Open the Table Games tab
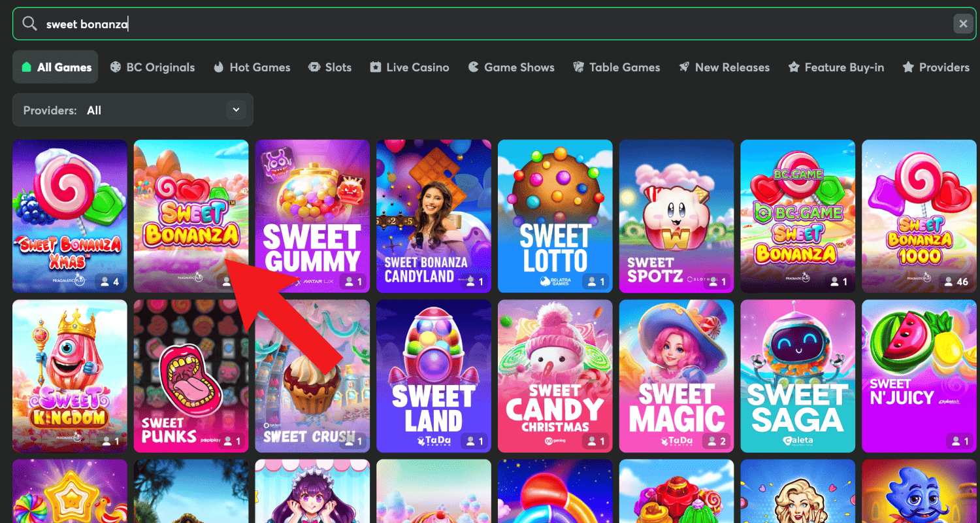The width and height of the screenshot is (980, 523). [x=616, y=67]
